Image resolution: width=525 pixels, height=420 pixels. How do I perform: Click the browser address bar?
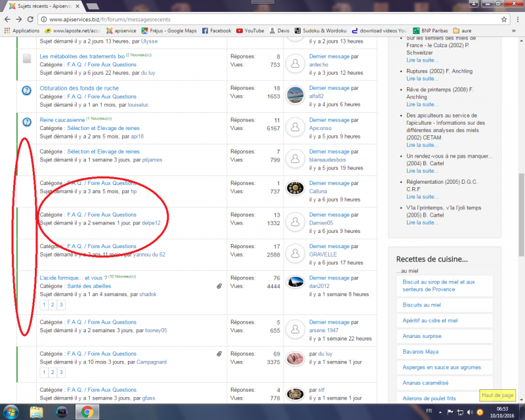click(x=262, y=20)
